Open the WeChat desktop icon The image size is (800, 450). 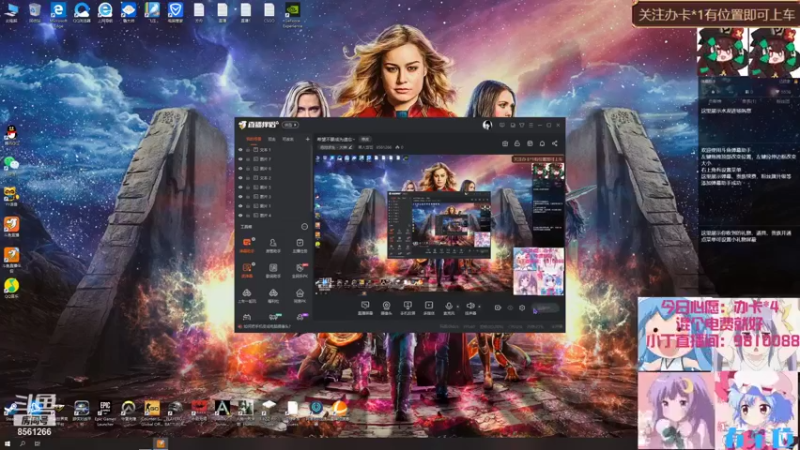point(11,165)
